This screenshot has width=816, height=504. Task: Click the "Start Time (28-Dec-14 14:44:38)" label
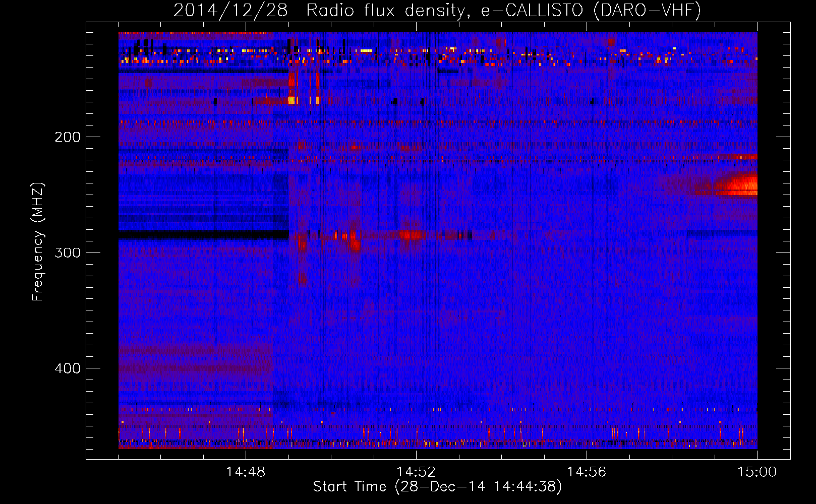[x=437, y=487]
